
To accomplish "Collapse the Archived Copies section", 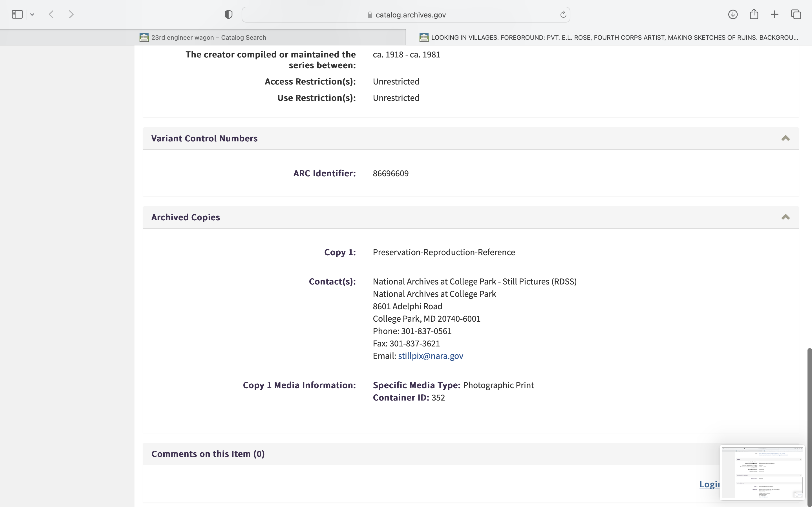I will [785, 217].
